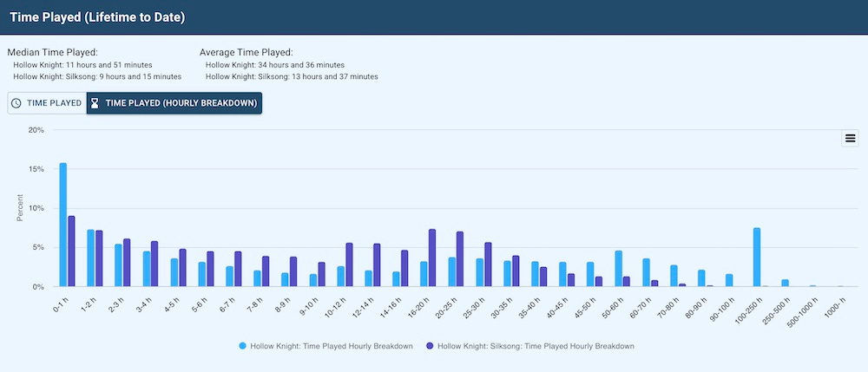Click the light blue Hollow Knight legend dot
Screen dimensions: 868x372
(243, 346)
